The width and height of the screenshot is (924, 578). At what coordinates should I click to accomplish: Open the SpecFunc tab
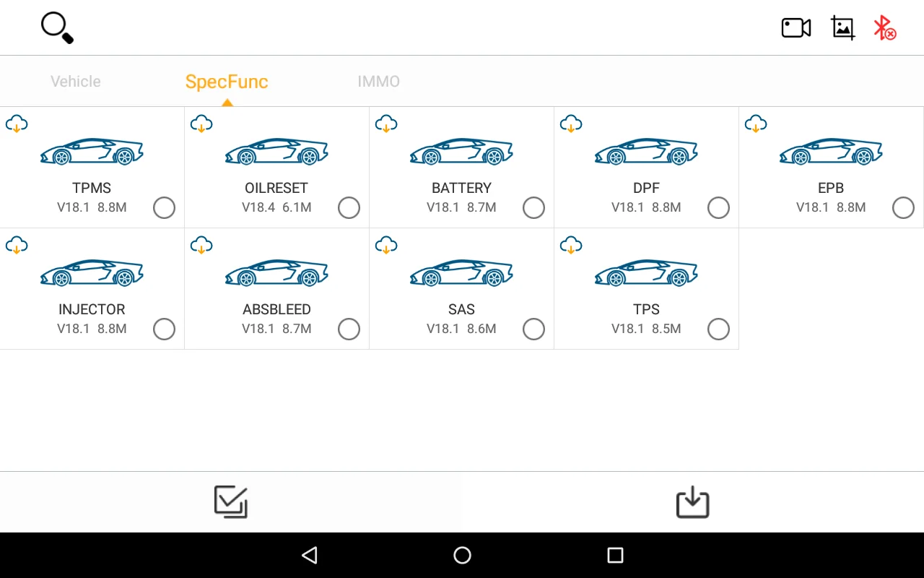[x=227, y=82]
